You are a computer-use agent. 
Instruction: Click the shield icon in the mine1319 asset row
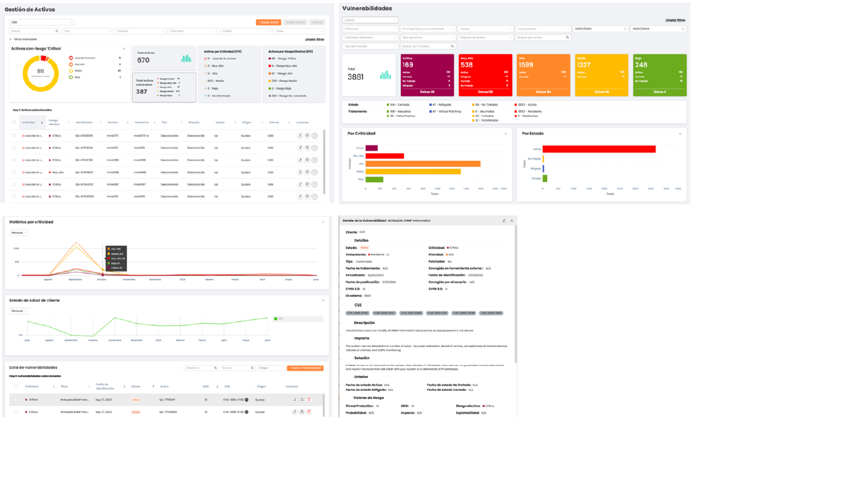click(x=307, y=196)
